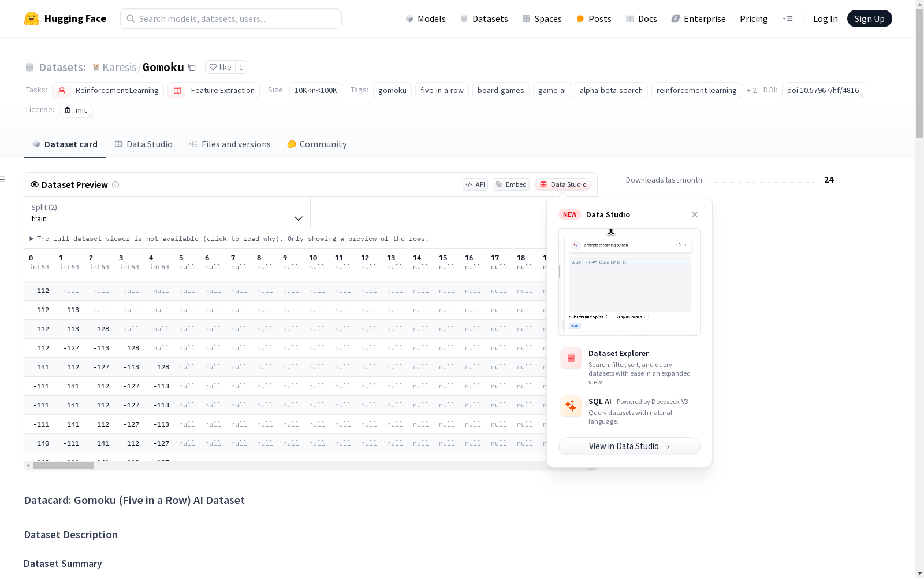Open the Data Studio preview thumbnail
Image resolution: width=924 pixels, height=578 pixels.
[x=629, y=282]
